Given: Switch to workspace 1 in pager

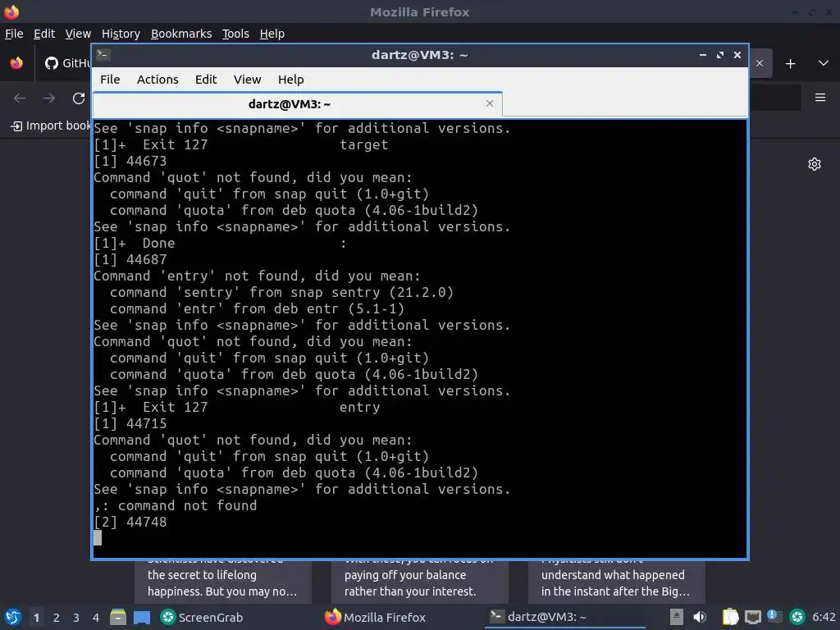Looking at the screenshot, I should point(36,618).
